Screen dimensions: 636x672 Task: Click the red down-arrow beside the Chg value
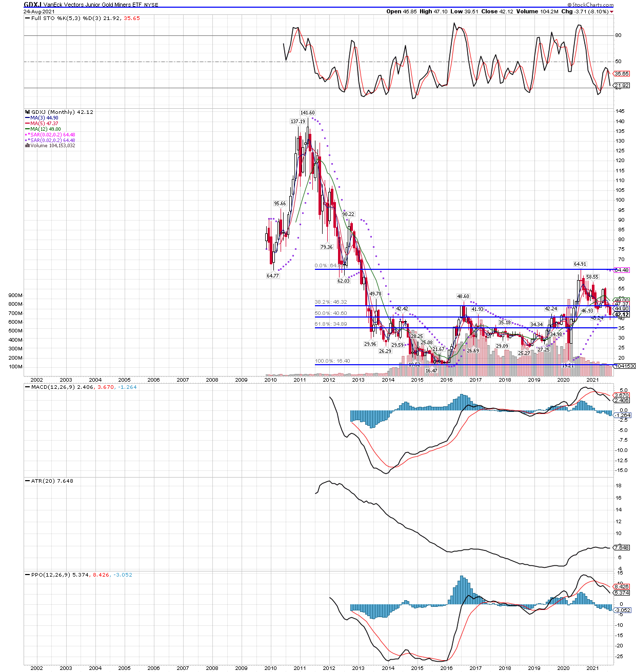[x=612, y=12]
